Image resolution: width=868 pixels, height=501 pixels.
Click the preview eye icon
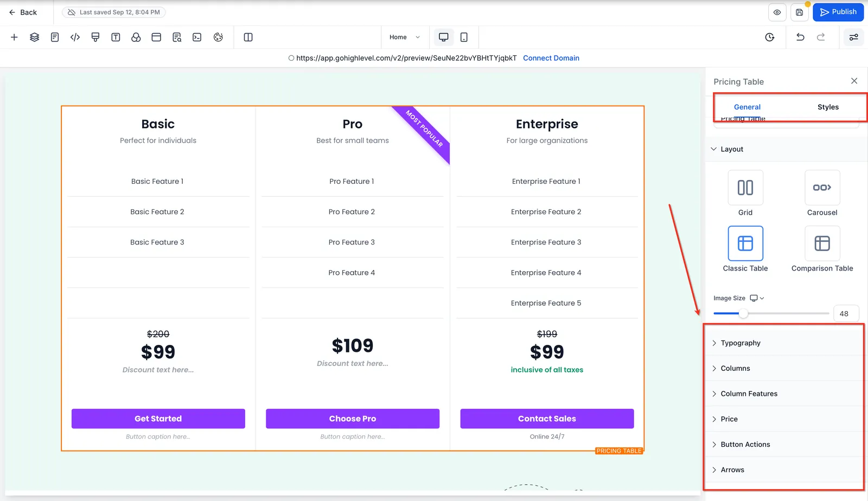(x=777, y=12)
